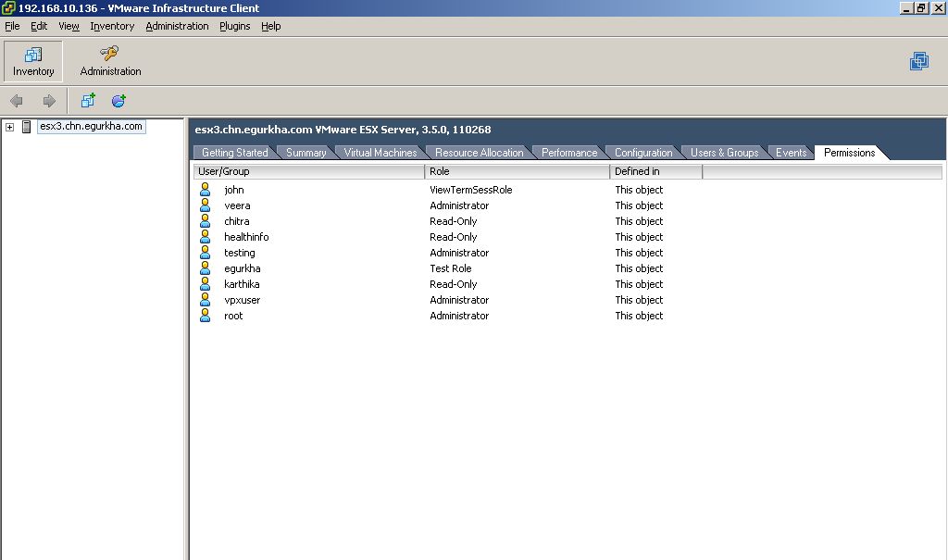Select the Permissions tab

coord(849,153)
